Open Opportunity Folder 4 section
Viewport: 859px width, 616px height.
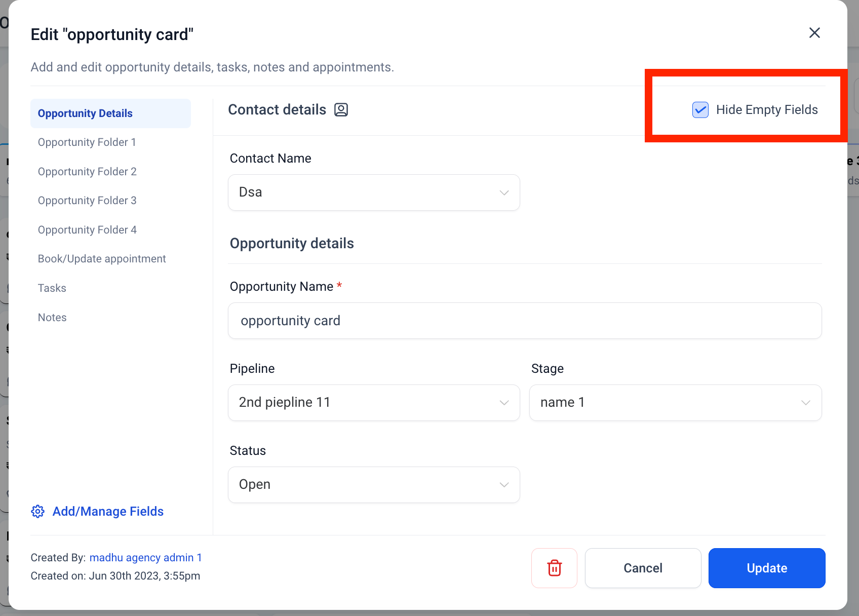[87, 230]
